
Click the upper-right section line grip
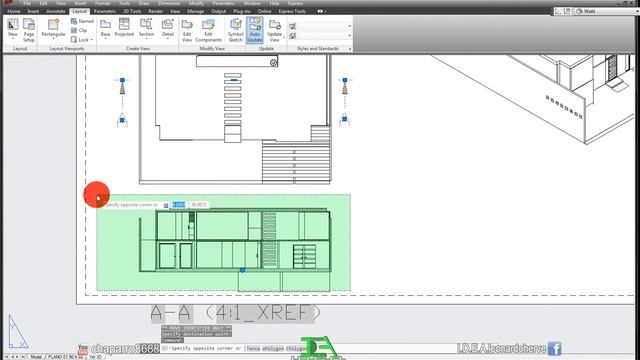pos(344,80)
